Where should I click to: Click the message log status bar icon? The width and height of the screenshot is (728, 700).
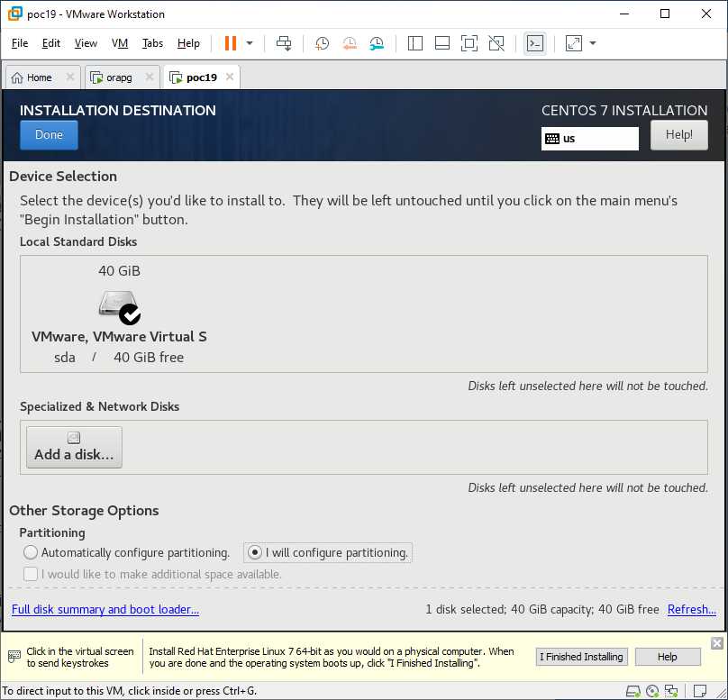click(x=700, y=691)
